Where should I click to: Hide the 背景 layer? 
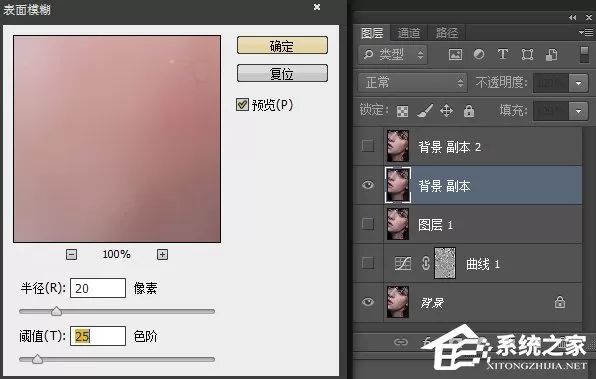[x=368, y=302]
